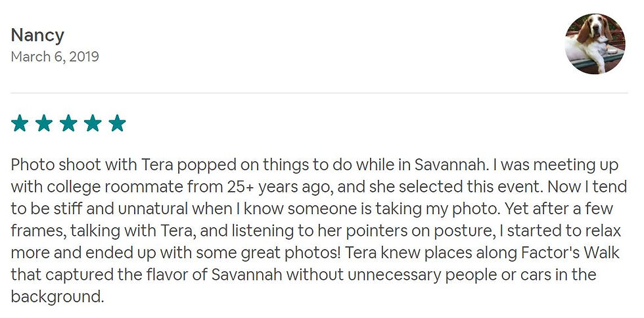Click the first rating star
Image resolution: width=644 pixels, height=318 pixels.
pos(20,124)
